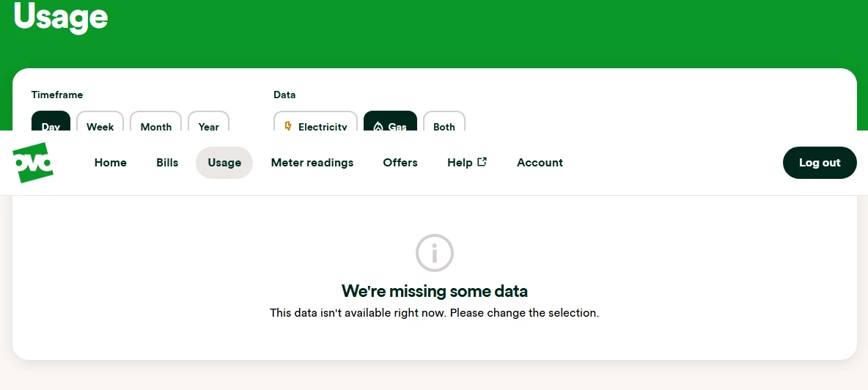Click the external link icon beside Help

482,161
